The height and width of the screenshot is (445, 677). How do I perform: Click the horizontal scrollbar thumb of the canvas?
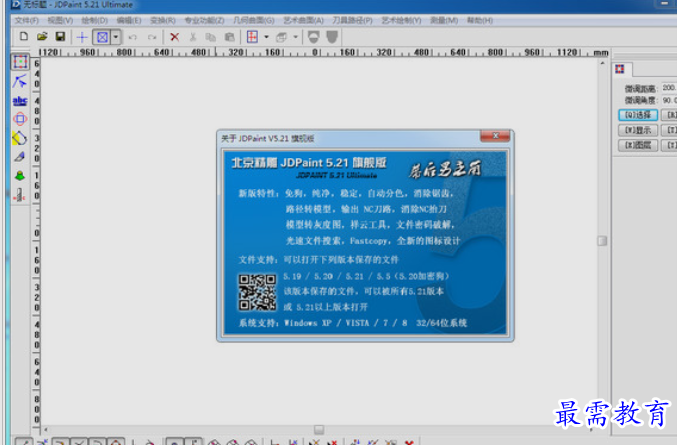pos(319,429)
